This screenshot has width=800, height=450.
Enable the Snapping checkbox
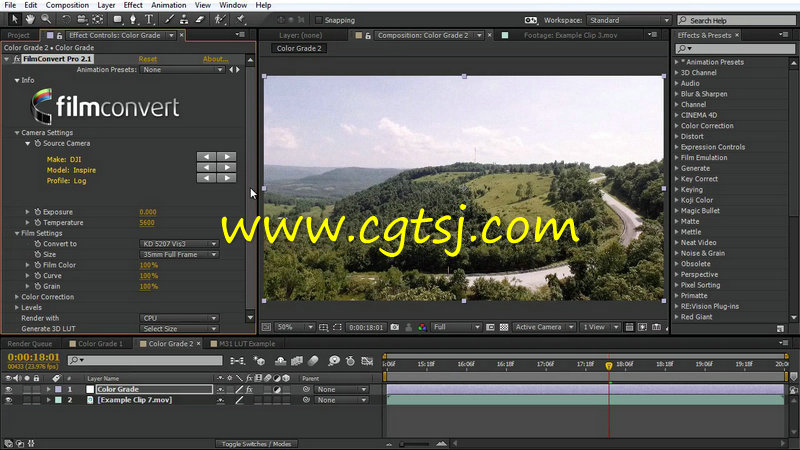coord(319,20)
